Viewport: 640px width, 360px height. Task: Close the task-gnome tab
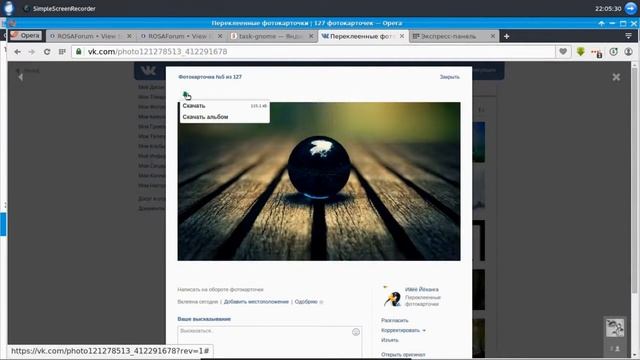pos(311,36)
